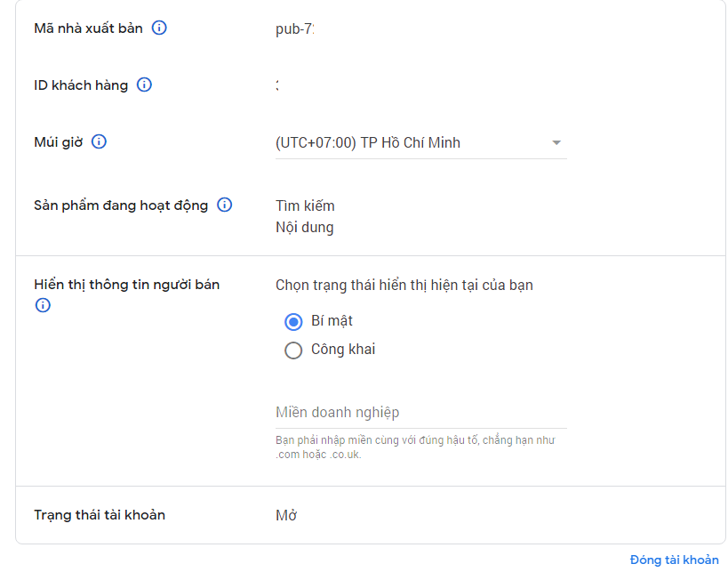Click the Sản phẩm đang hoạt động label
728x580 pixels.
tap(121, 205)
